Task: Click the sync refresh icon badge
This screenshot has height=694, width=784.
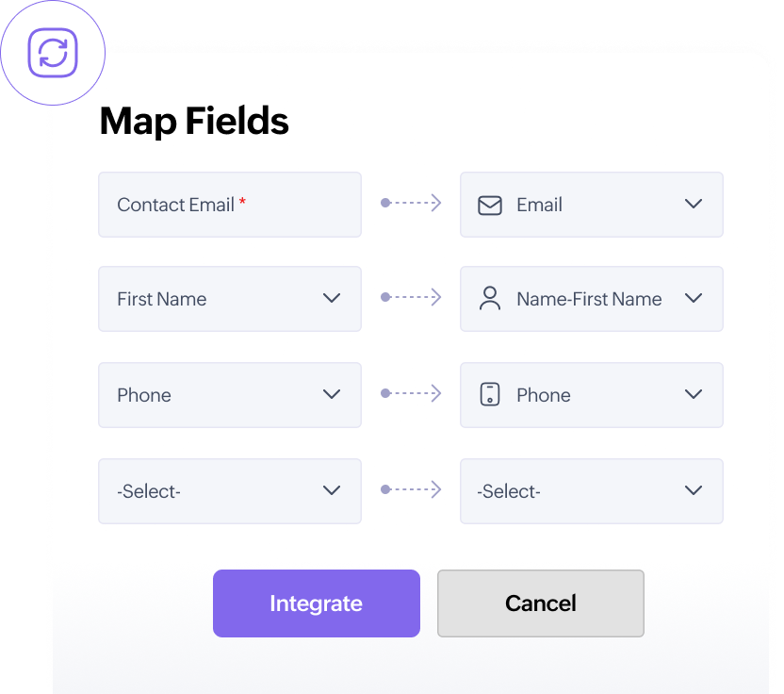Action: (53, 53)
